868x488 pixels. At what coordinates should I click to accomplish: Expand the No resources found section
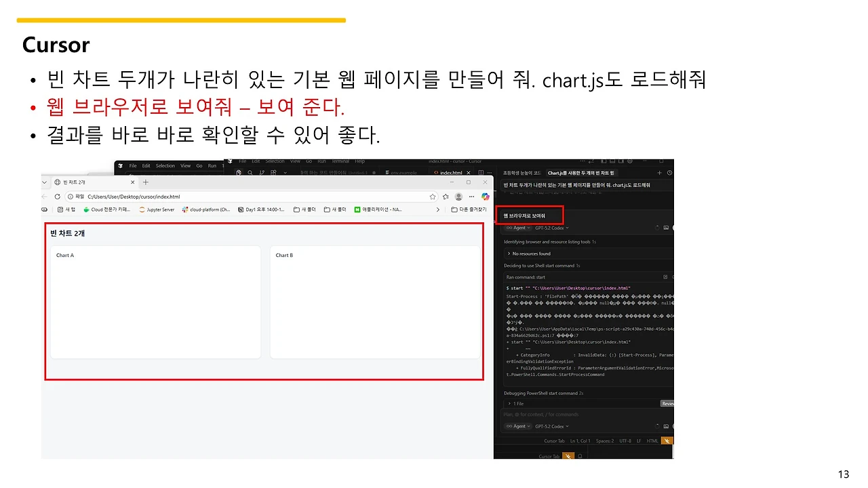[x=529, y=253]
